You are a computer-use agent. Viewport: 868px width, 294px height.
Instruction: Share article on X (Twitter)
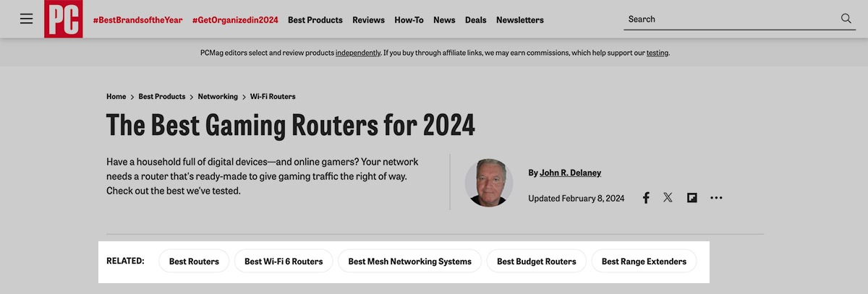point(668,197)
